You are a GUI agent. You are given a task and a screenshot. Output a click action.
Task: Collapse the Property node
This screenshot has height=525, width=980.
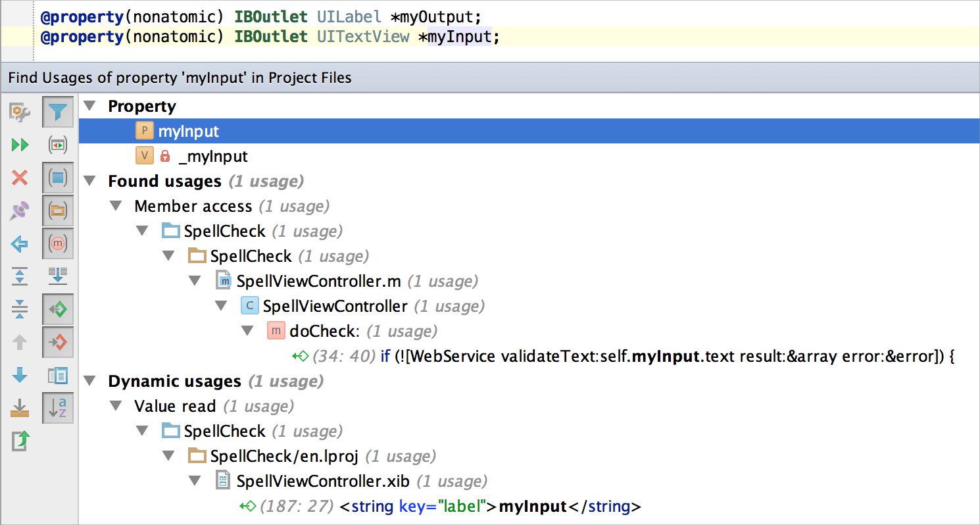pos(90,106)
